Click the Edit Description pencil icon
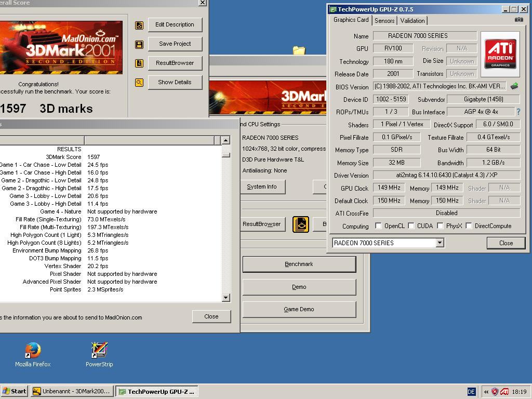This screenshot has height=399, width=532. (x=139, y=25)
